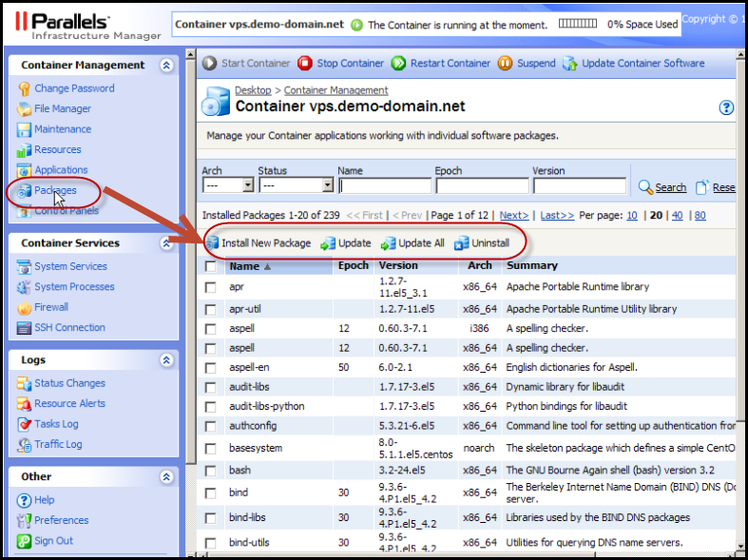748x560 pixels.
Task: Tick the audit-libs-python checkbox
Action: point(210,407)
